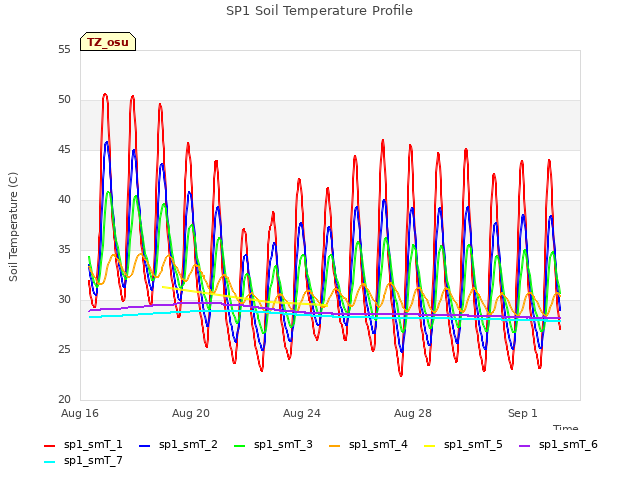Click the 35 y-axis tick label
The width and height of the screenshot is (640, 480).
coord(64,249)
